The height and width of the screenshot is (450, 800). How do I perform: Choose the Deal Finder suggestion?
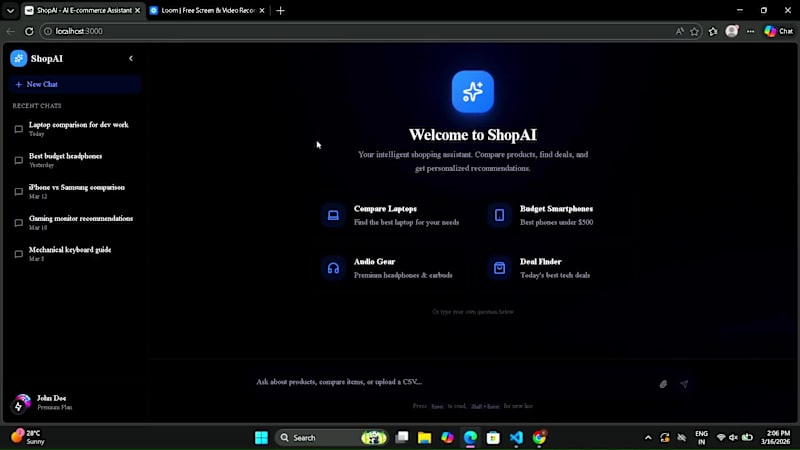pyautogui.click(x=557, y=268)
